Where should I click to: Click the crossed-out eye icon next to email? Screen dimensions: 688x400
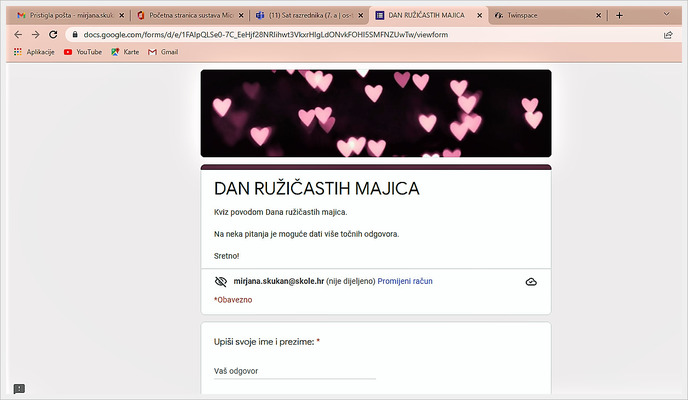221,282
